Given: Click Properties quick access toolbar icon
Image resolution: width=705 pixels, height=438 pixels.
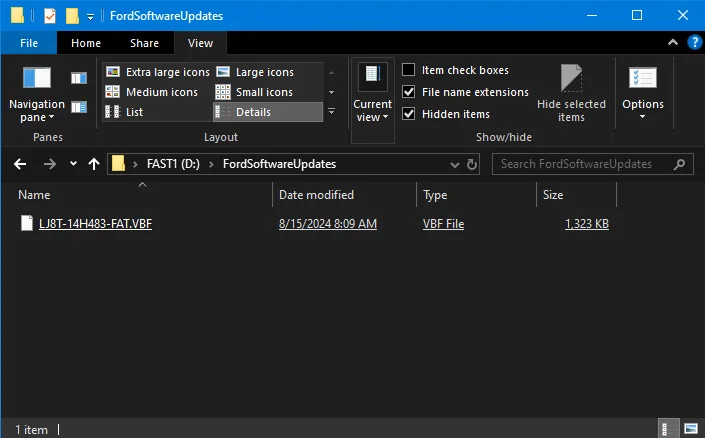Looking at the screenshot, I should tap(49, 16).
